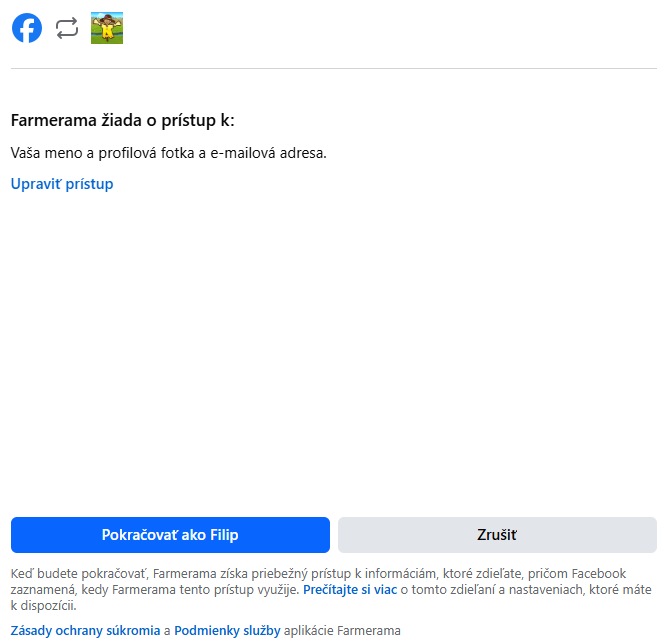Continue with "Pokračovať ako Filip" button
This screenshot has height=642, width=668.
[170, 535]
